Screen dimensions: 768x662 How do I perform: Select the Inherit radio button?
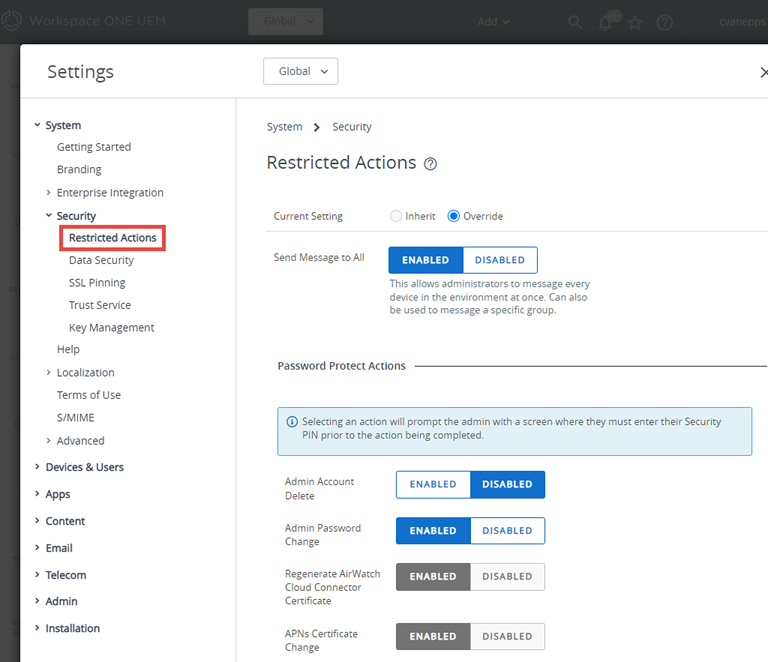pos(396,216)
